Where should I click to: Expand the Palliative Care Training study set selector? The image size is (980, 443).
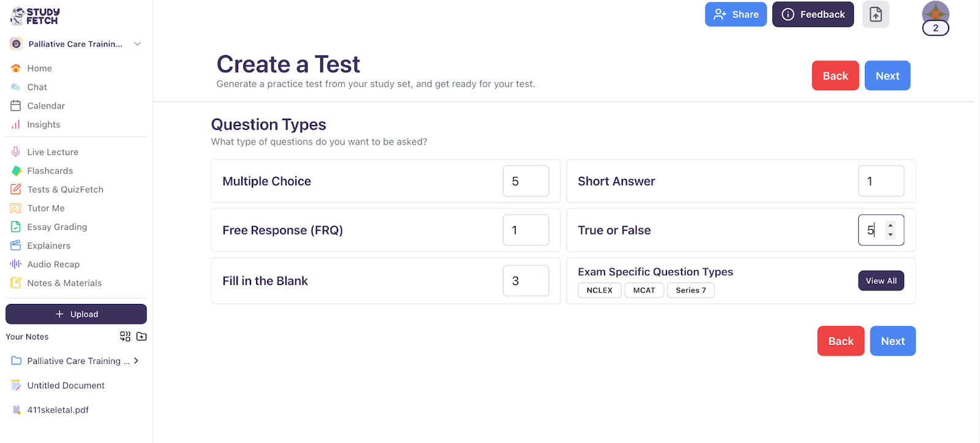pos(137,44)
